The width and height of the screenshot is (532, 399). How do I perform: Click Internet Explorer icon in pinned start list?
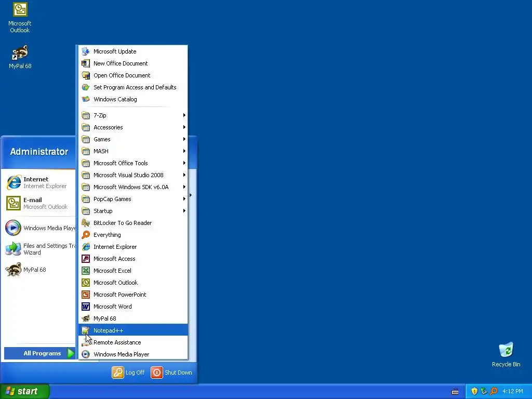coord(14,182)
